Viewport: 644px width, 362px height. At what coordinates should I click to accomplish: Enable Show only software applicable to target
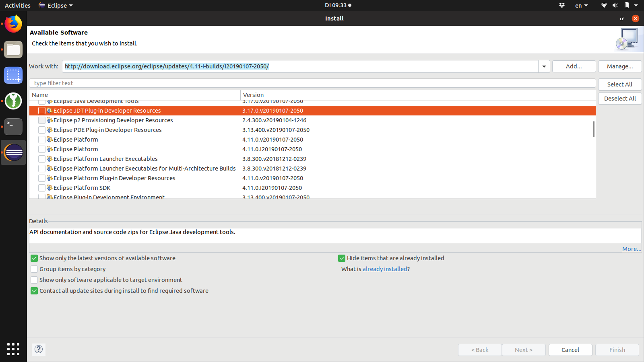pos(34,280)
